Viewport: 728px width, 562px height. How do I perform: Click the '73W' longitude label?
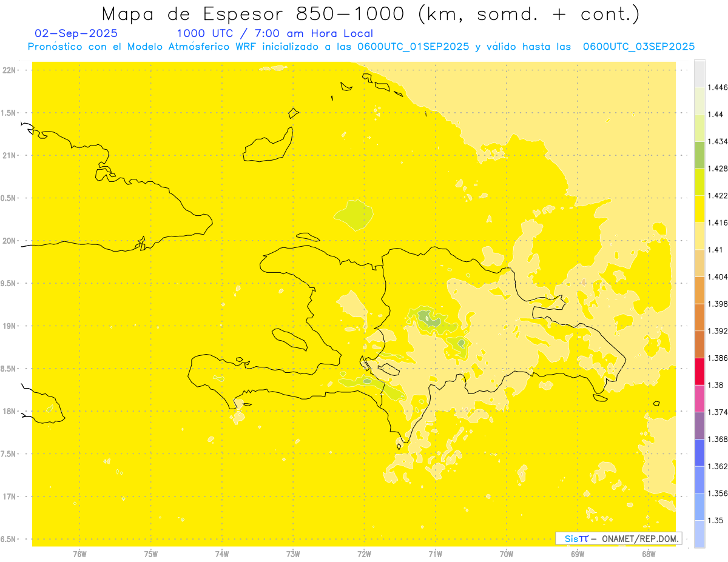[x=293, y=554]
